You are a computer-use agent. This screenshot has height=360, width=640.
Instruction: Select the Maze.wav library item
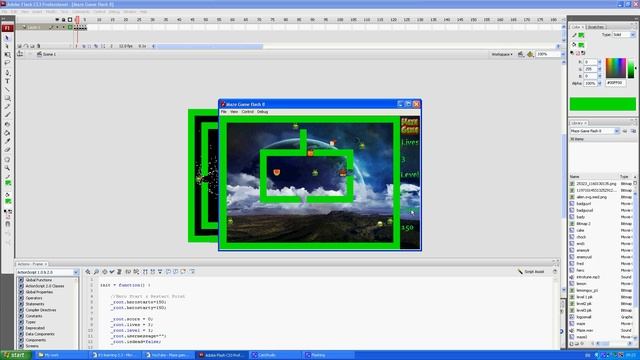(x=585, y=331)
